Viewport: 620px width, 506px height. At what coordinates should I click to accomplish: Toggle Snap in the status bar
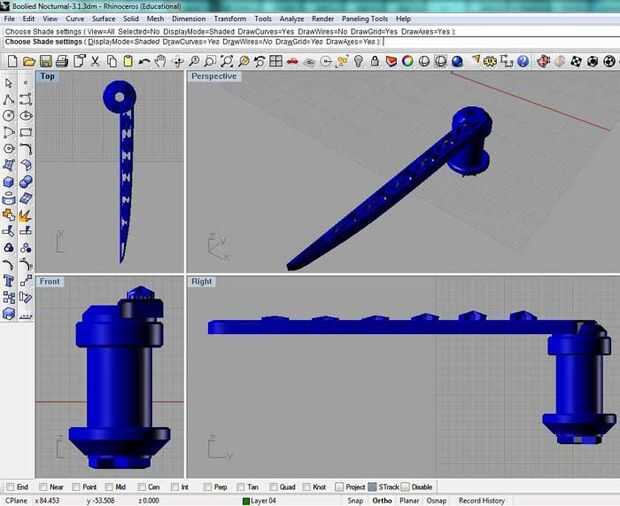(355, 500)
